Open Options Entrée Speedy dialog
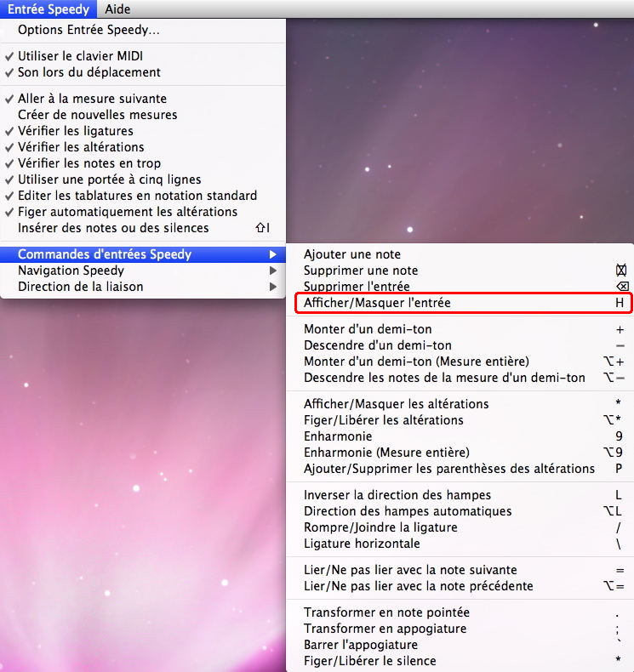Viewport: 634px width, 672px height. pyautogui.click(x=89, y=31)
